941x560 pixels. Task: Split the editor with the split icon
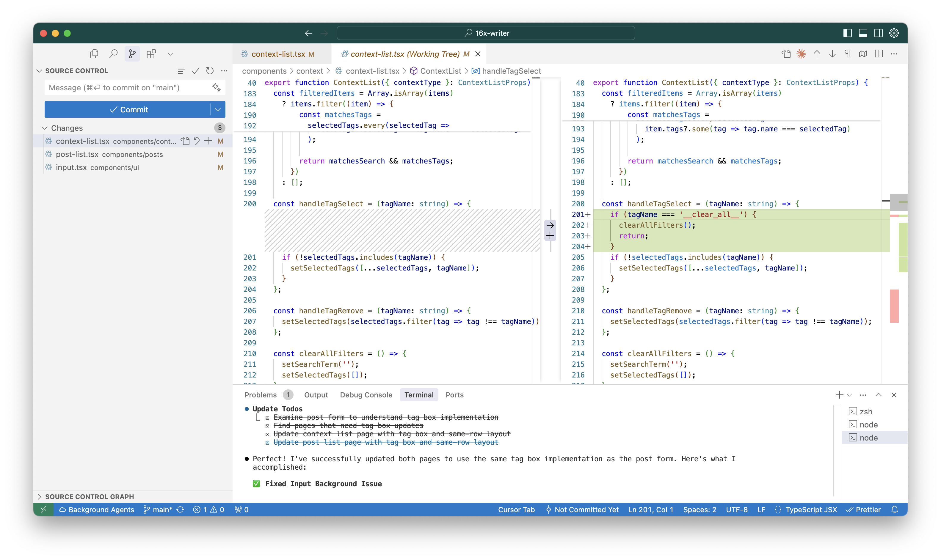pyautogui.click(x=879, y=54)
